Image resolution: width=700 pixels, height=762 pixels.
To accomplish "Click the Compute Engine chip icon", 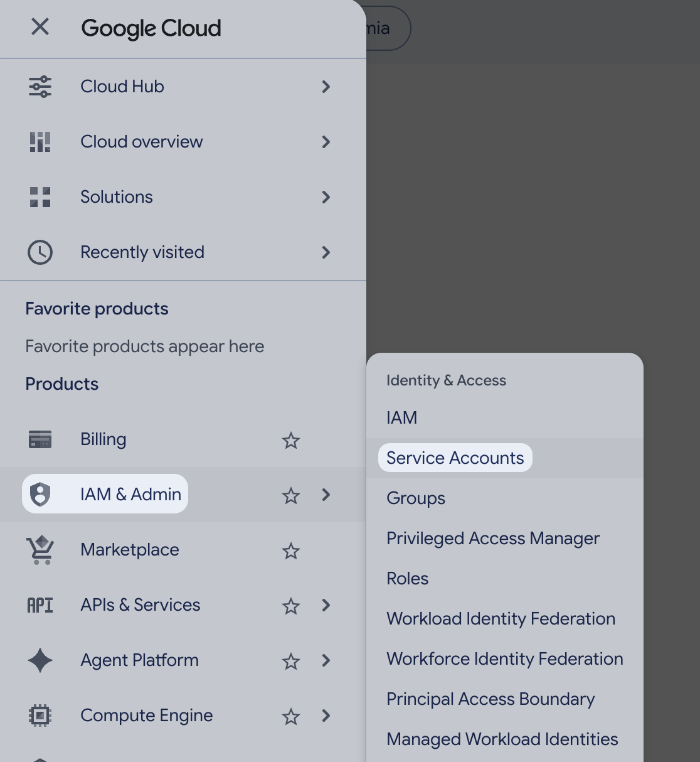I will 40,716.
